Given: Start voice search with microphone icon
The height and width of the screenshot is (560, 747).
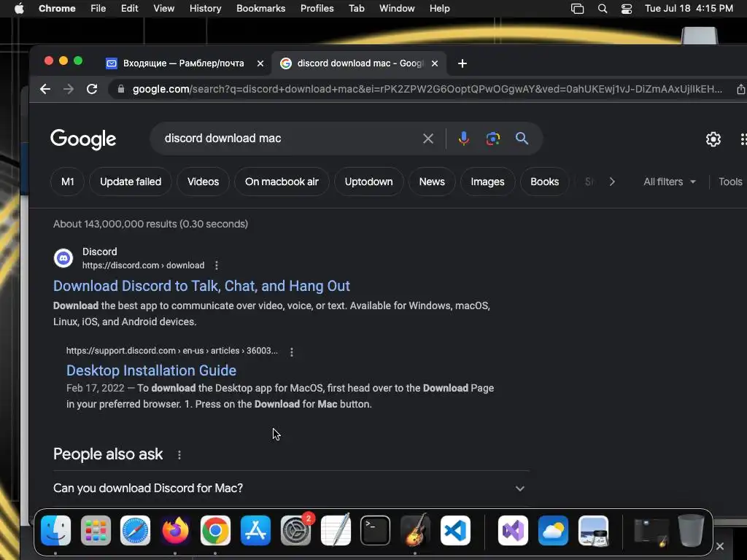Looking at the screenshot, I should [463, 139].
